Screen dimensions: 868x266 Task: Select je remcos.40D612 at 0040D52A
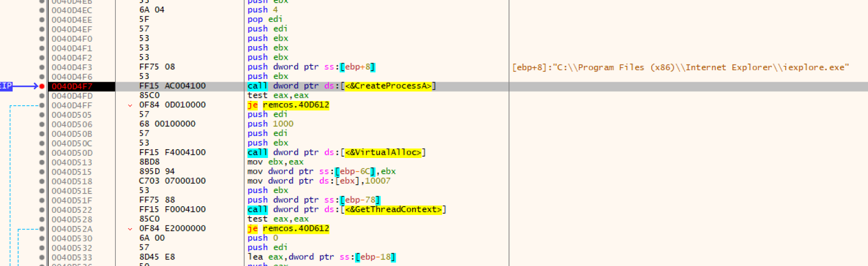coord(288,228)
